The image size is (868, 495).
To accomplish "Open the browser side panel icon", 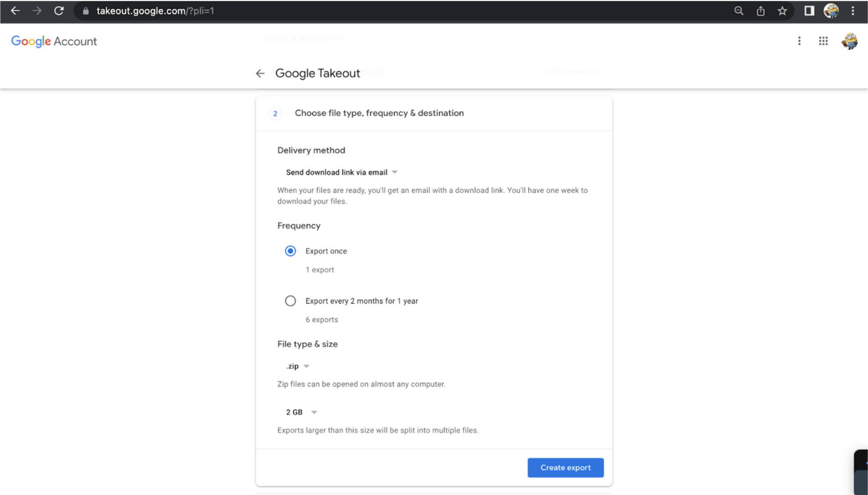I will [809, 11].
